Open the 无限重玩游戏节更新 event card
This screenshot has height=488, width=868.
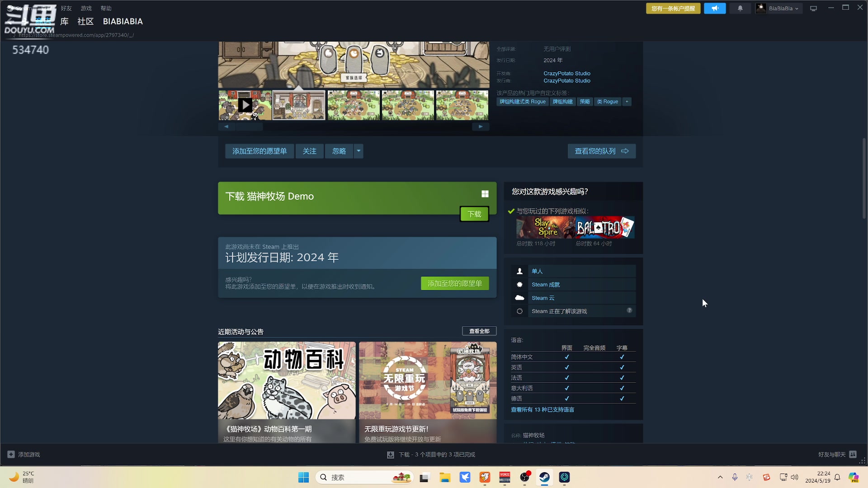pos(428,392)
